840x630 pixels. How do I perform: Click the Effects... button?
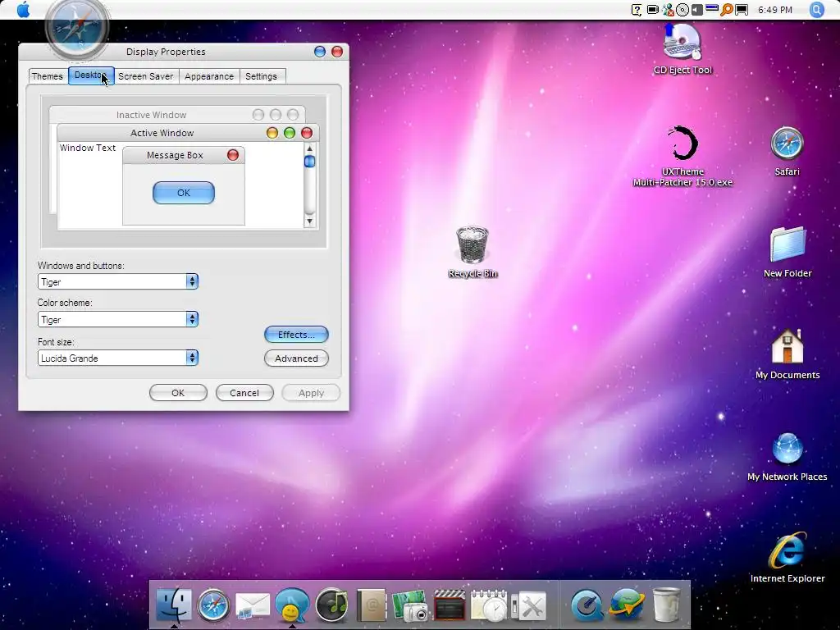coord(296,335)
